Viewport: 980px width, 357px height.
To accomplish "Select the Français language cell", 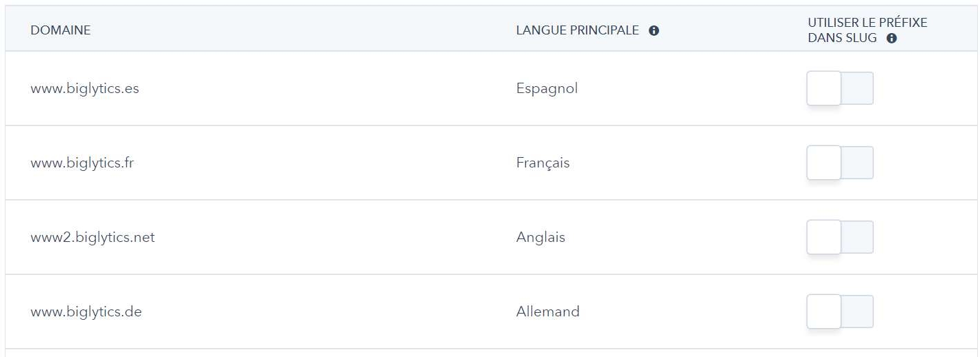I will (542, 163).
